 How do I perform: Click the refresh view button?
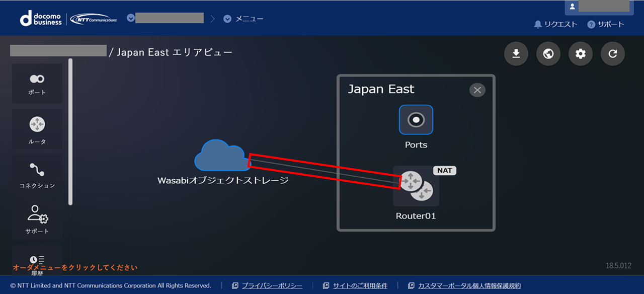612,54
